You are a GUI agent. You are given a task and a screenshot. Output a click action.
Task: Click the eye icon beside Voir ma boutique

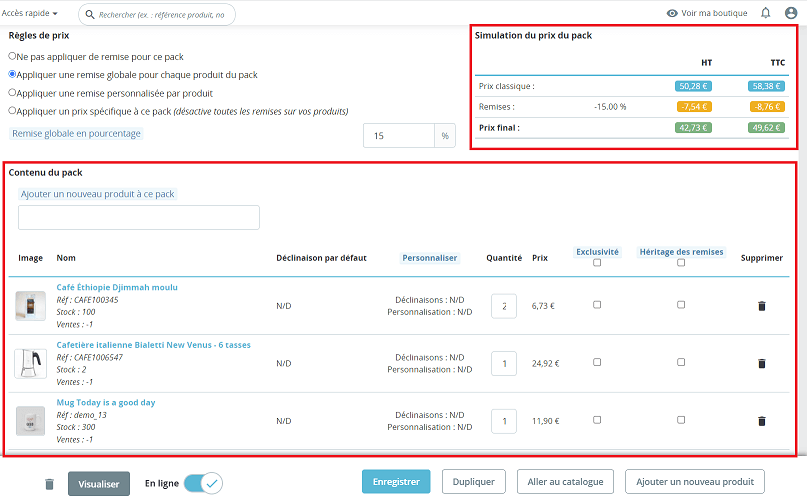(x=672, y=14)
